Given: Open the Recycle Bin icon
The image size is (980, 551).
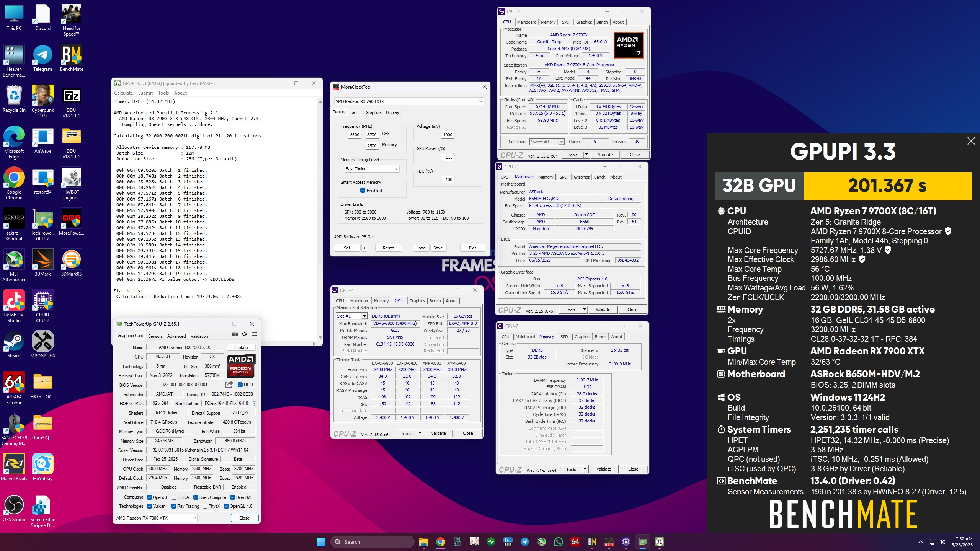Looking at the screenshot, I should [14, 99].
